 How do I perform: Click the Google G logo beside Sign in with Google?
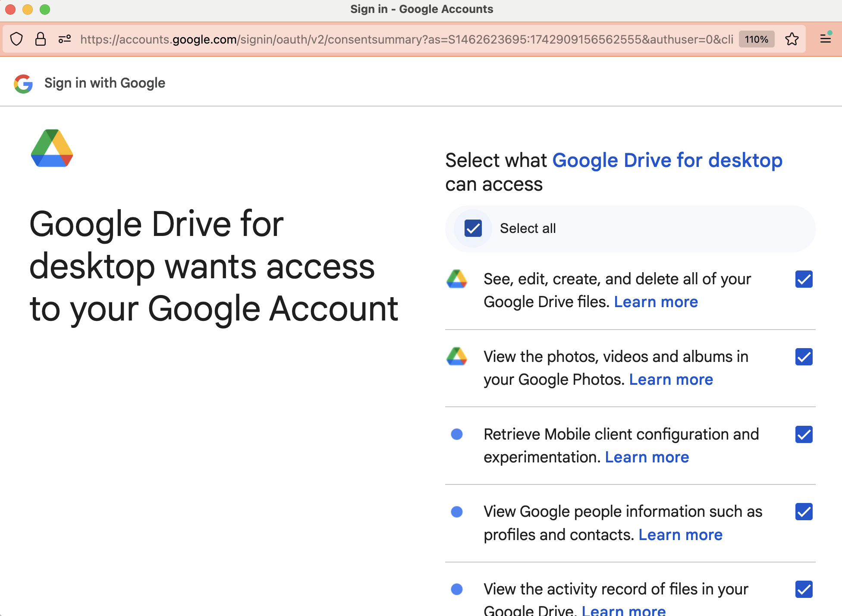point(24,83)
